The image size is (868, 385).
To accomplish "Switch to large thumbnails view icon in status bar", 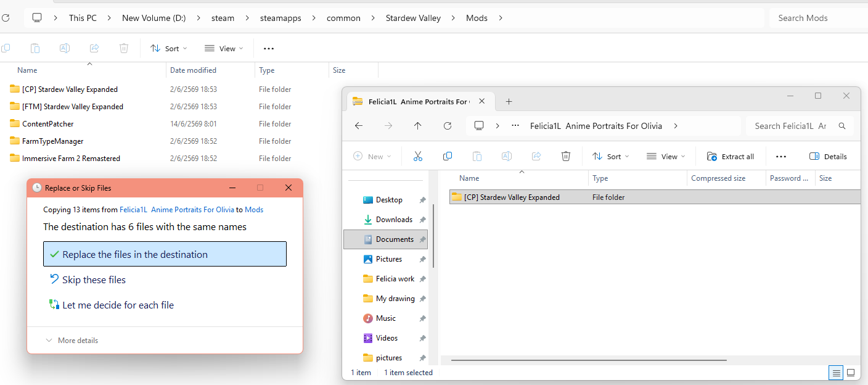I will tap(851, 373).
